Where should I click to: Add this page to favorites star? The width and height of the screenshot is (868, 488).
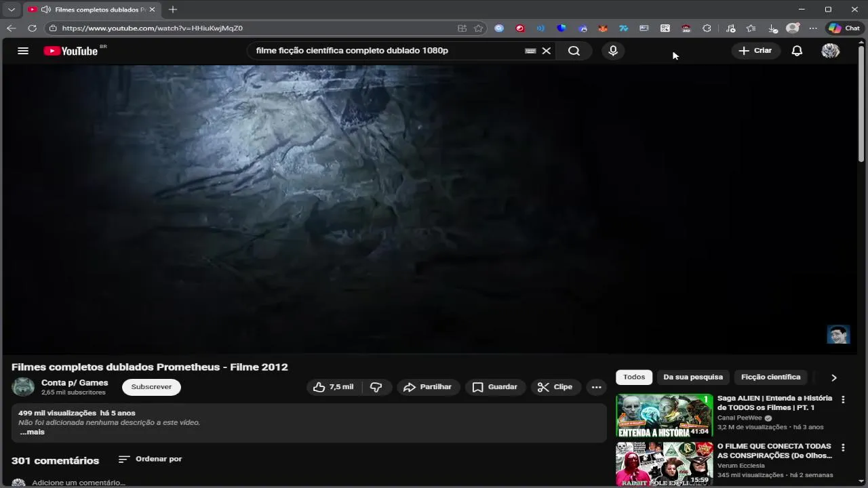click(479, 28)
